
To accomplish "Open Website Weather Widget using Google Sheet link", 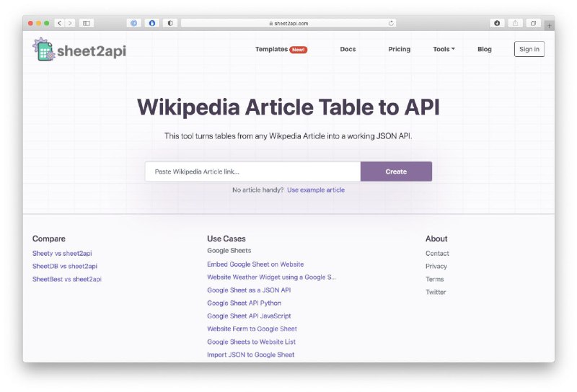I will pyautogui.click(x=272, y=277).
